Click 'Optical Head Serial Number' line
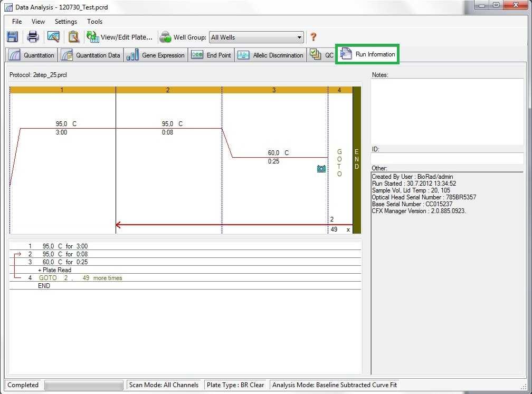This screenshot has height=394, width=532. pos(424,197)
